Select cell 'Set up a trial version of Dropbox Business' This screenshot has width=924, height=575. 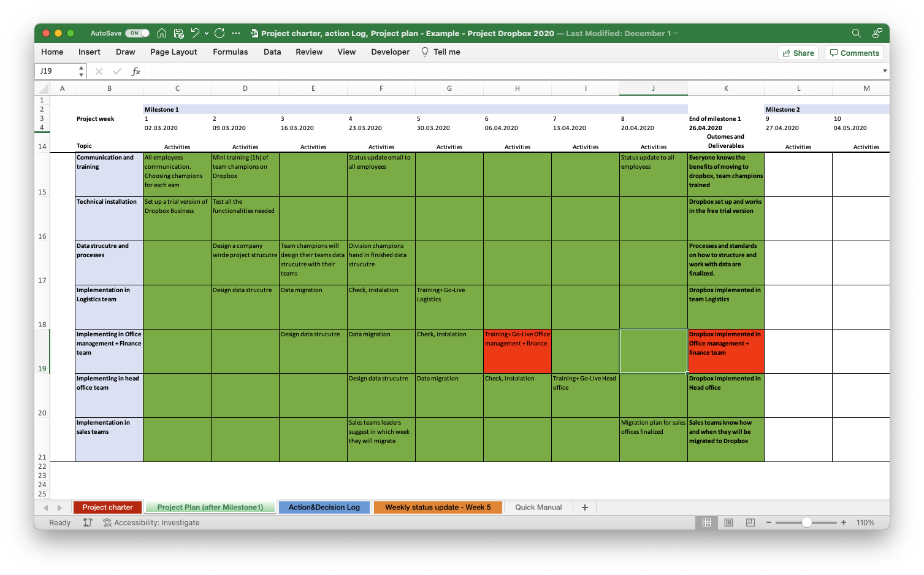[177, 219]
